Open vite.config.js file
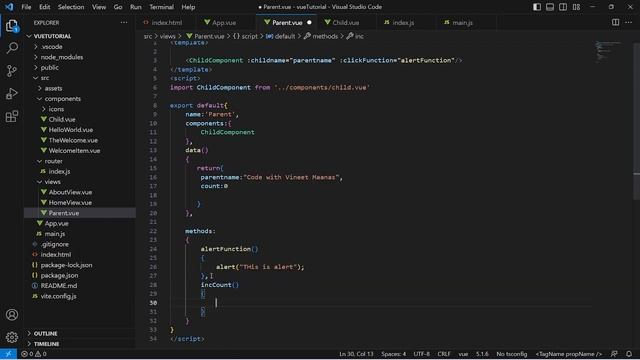This screenshot has width=640, height=360. coord(58,296)
